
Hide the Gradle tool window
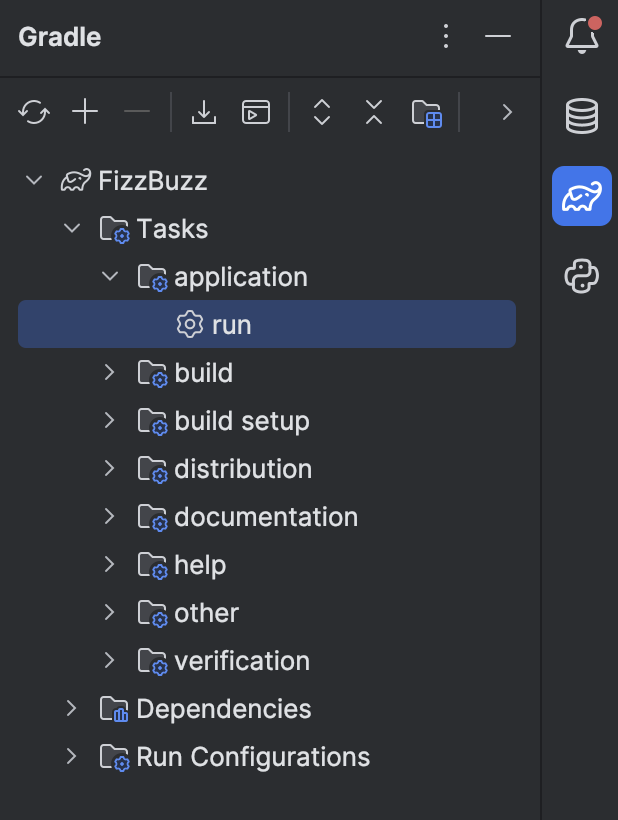(497, 35)
